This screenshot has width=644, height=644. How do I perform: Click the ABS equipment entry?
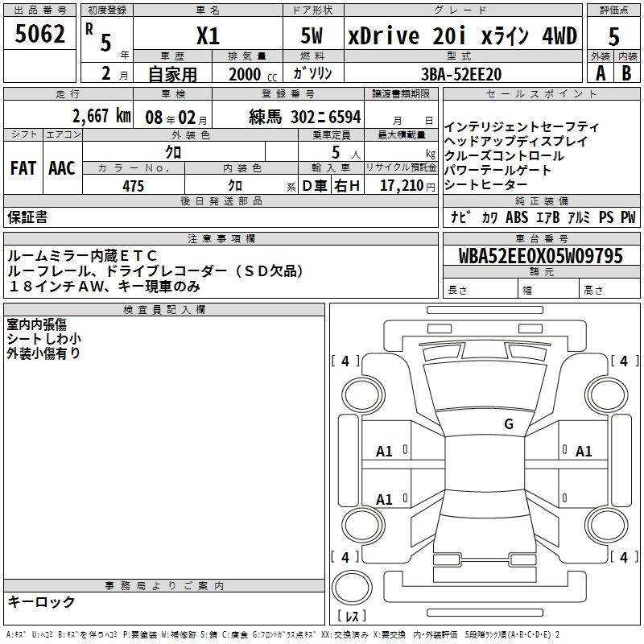point(517,217)
